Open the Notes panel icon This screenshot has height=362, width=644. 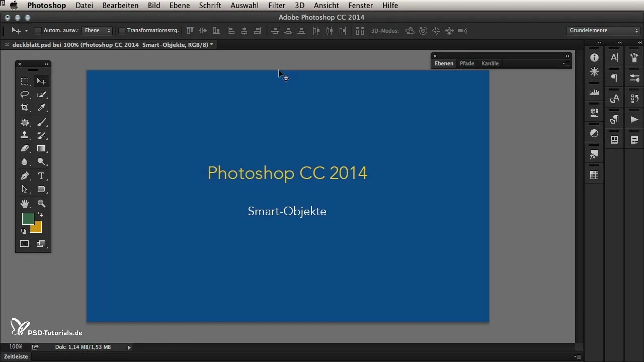pyautogui.click(x=634, y=140)
